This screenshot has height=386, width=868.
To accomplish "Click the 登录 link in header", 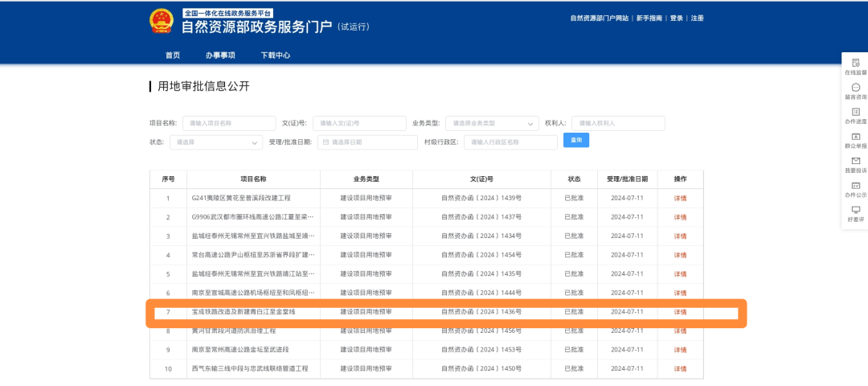I will [676, 18].
